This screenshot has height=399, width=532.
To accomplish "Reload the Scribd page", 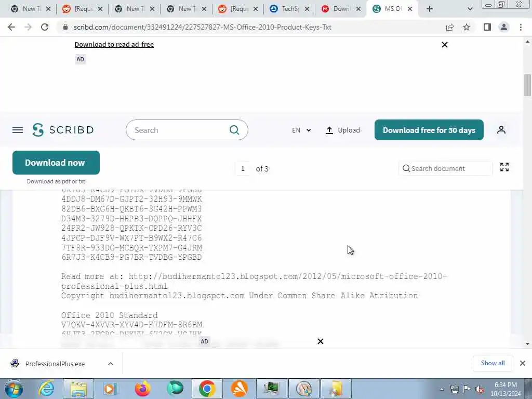I will click(x=45, y=27).
